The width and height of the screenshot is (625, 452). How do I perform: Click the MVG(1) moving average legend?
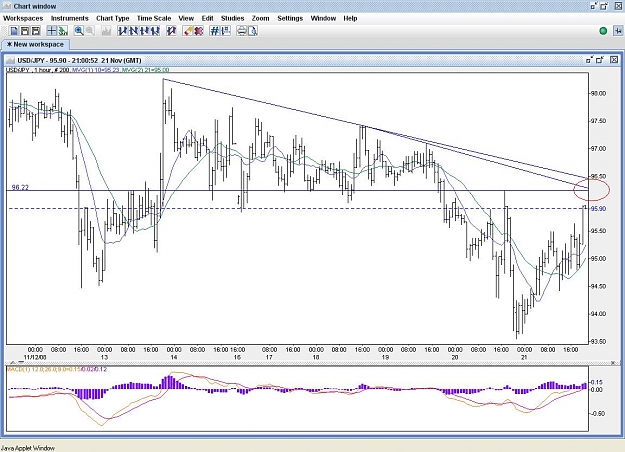pos(98,70)
